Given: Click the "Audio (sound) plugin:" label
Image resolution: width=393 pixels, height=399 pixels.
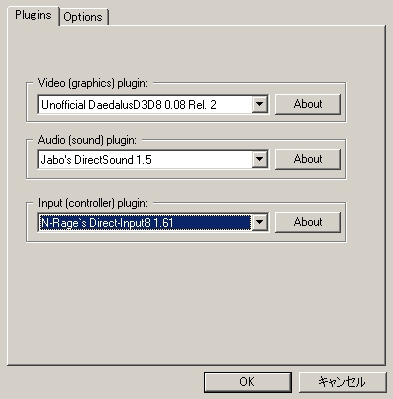Looking at the screenshot, I should 87,140.
